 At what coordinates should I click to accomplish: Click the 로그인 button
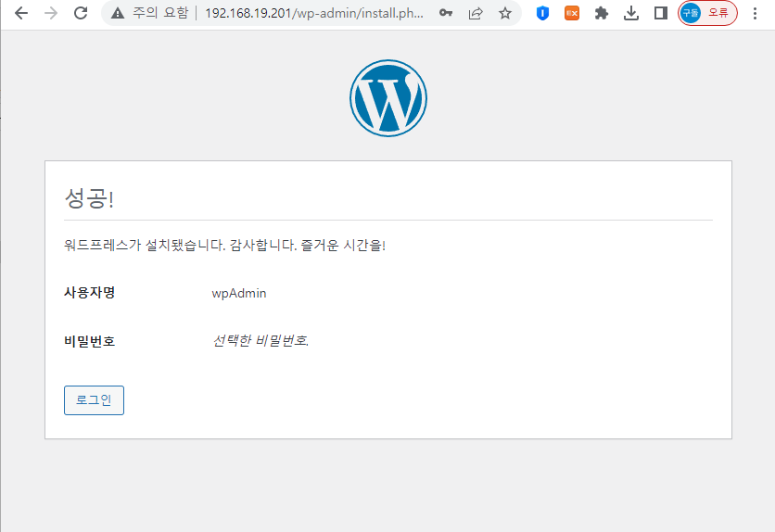[94, 400]
